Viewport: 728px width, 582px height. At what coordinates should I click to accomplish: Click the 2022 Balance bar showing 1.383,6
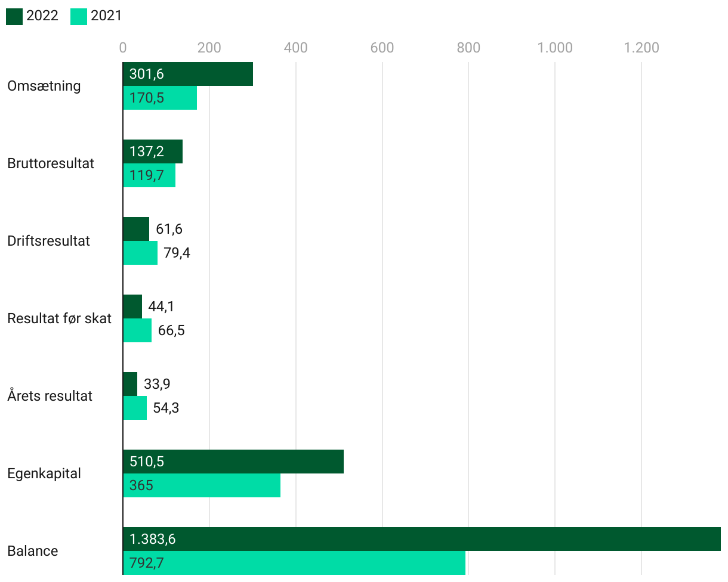tap(421, 539)
